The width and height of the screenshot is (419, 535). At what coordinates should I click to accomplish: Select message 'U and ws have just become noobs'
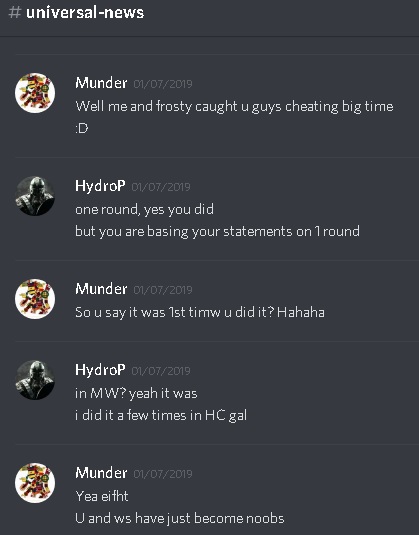[x=180, y=518]
